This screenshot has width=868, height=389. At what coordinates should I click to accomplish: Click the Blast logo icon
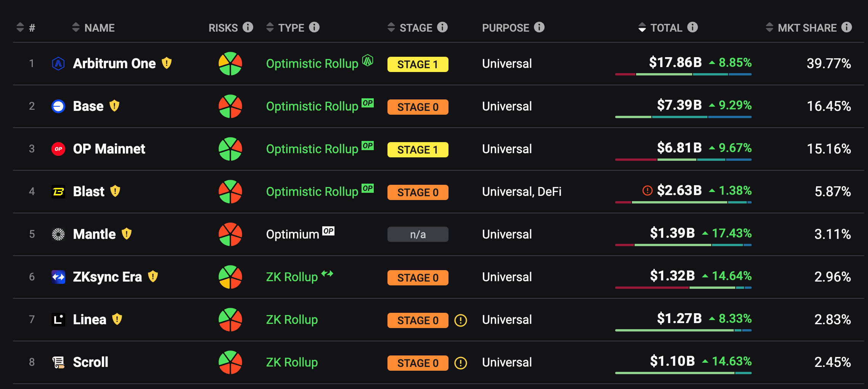[x=58, y=191]
